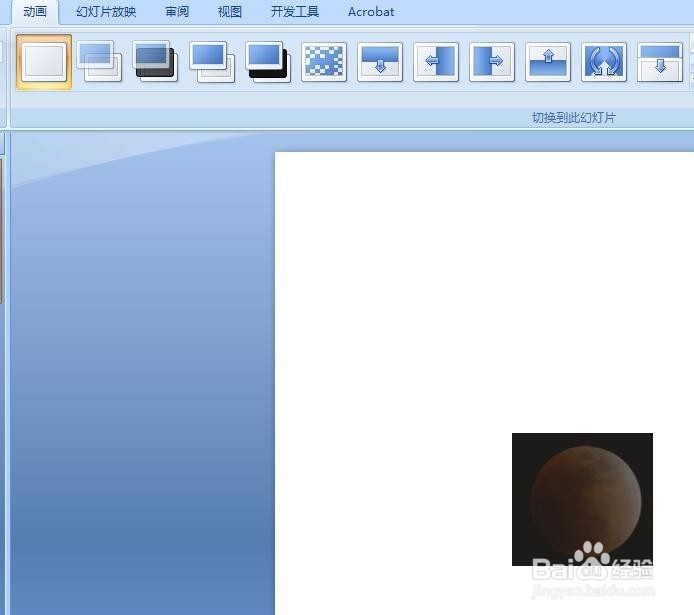The height and width of the screenshot is (615, 694).
Task: Click the 切换到此幻灯片 group label
Action: click(574, 118)
